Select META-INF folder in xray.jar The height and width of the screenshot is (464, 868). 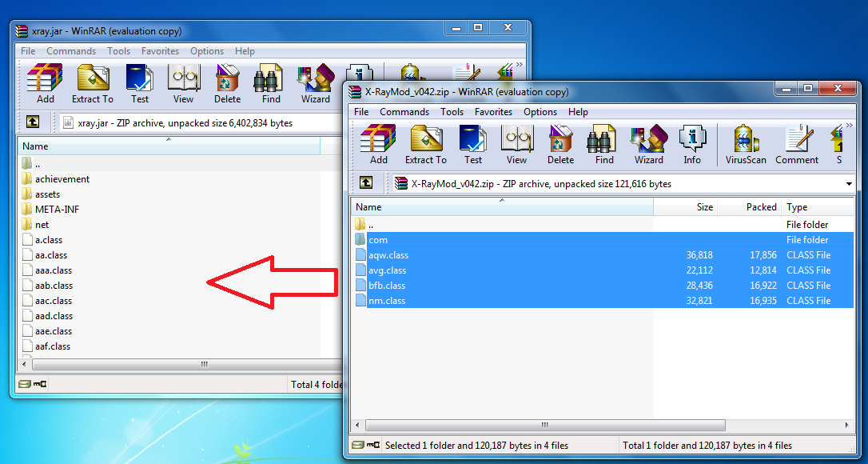(57, 209)
